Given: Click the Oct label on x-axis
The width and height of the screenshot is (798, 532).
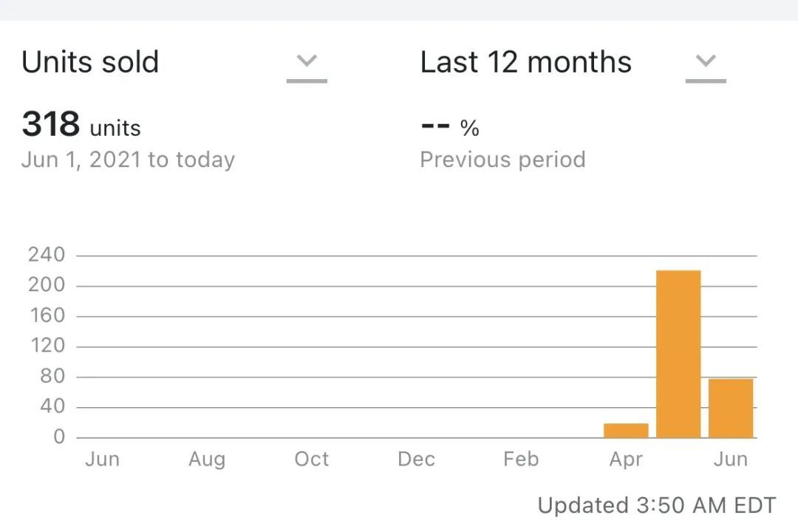Looking at the screenshot, I should [312, 459].
